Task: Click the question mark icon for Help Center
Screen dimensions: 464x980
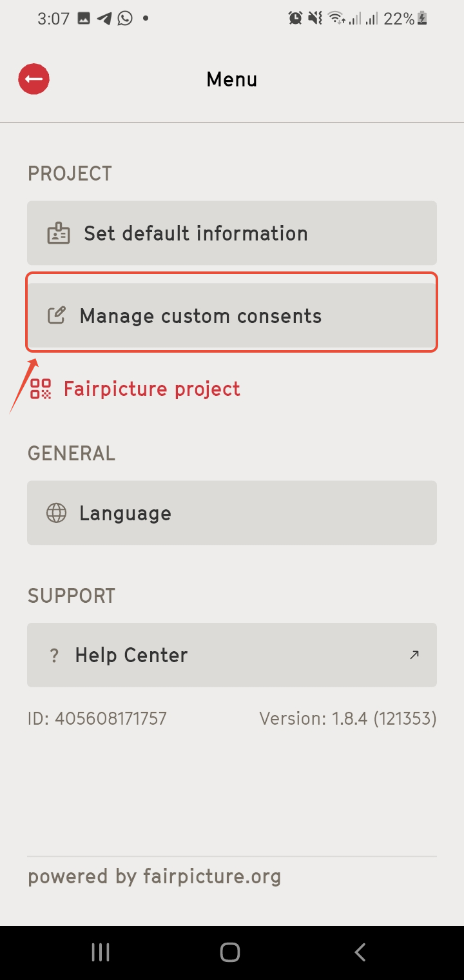Action: (54, 656)
